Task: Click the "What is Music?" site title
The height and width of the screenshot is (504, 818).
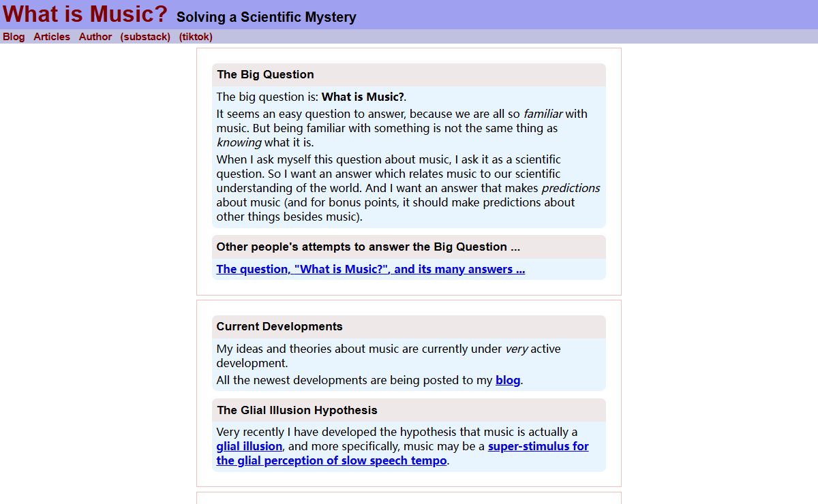Action: [85, 14]
